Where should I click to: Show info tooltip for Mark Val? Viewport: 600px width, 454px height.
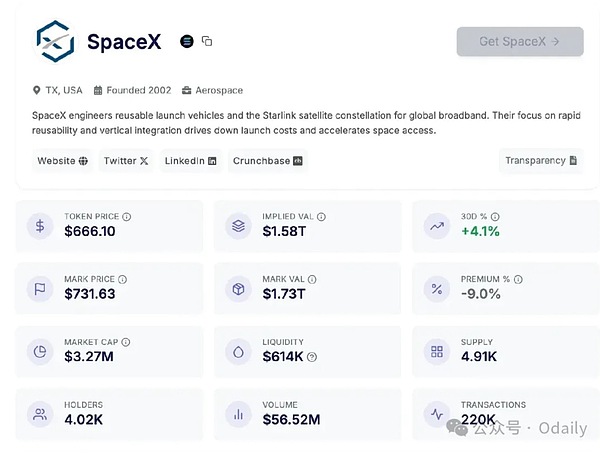pyautogui.click(x=313, y=279)
